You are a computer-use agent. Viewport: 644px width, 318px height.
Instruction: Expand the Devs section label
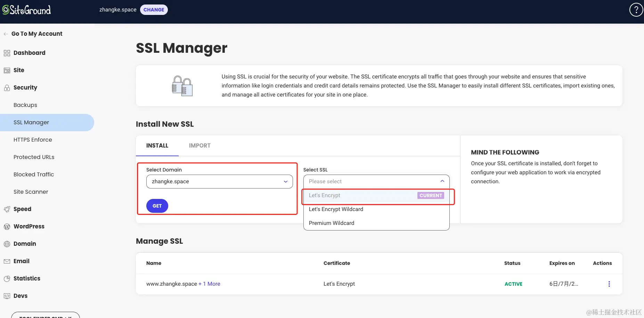(21, 296)
